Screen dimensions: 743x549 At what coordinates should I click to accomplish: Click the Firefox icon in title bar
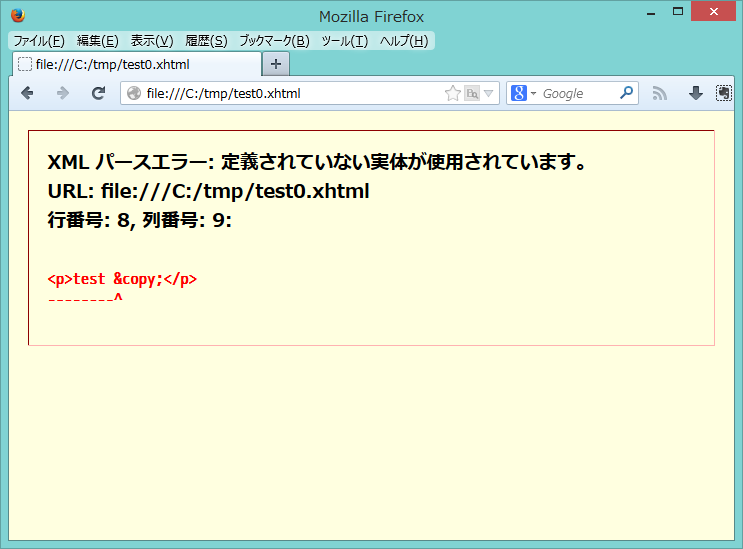[18, 16]
